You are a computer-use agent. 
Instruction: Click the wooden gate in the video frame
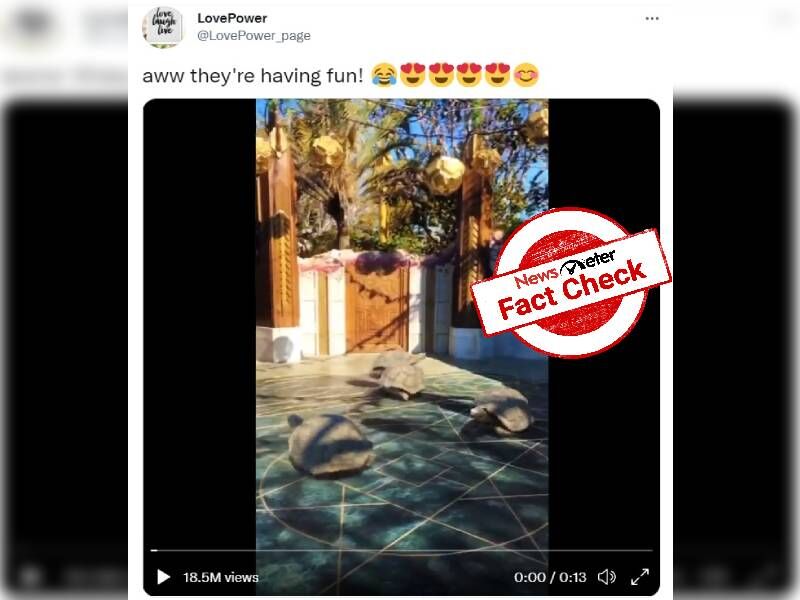[x=377, y=310]
